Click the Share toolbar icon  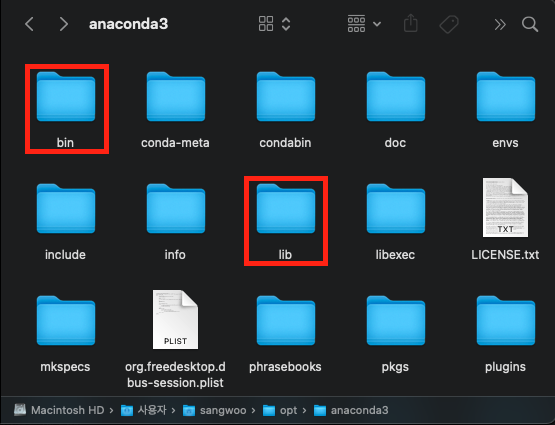[x=411, y=23]
